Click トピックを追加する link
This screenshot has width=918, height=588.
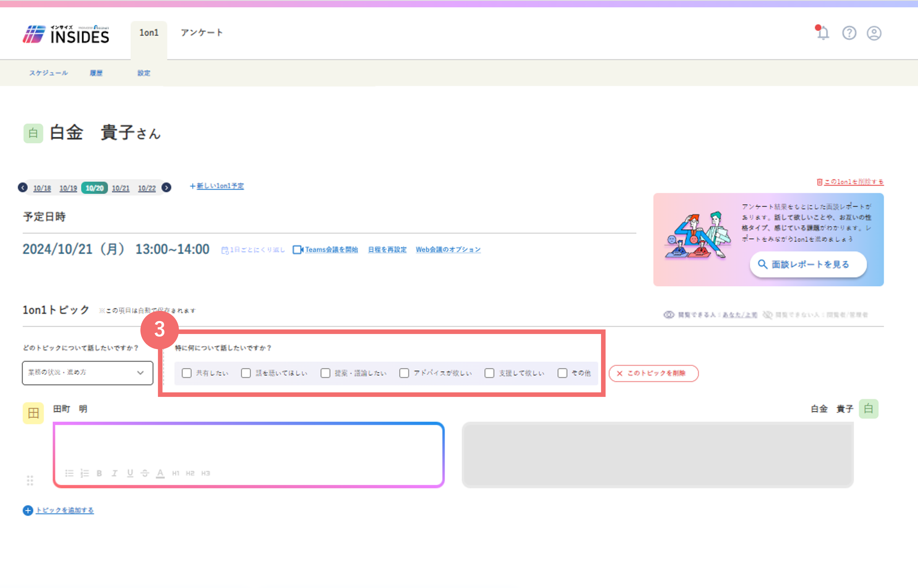pyautogui.click(x=64, y=510)
